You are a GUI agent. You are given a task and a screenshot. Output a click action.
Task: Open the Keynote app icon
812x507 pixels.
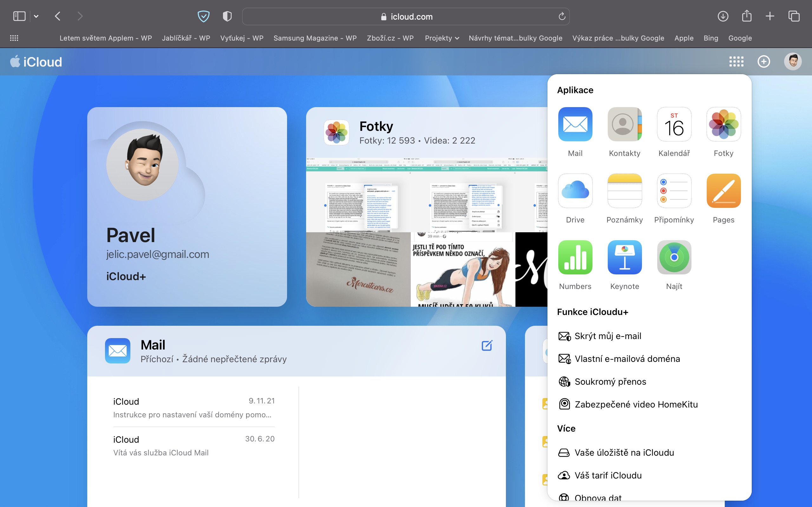(625, 257)
